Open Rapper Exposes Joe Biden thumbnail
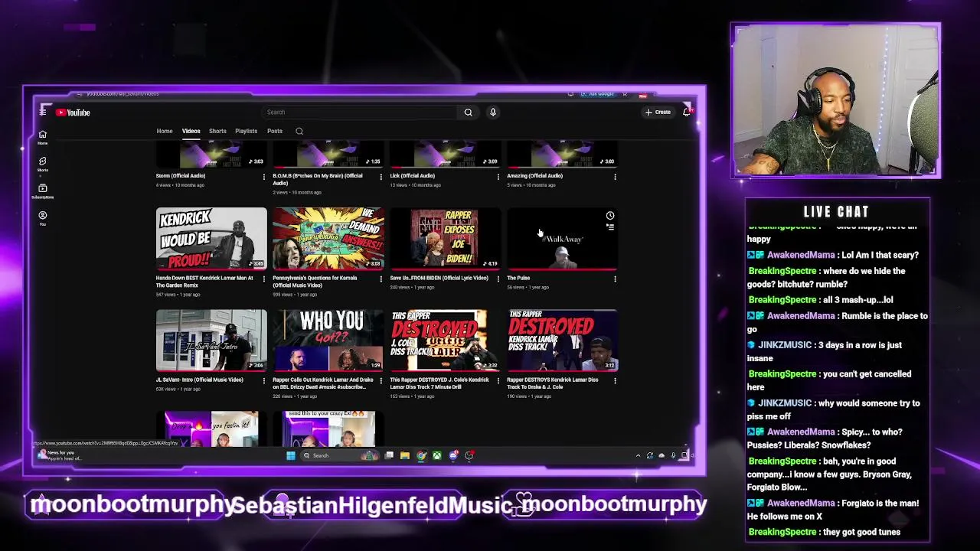This screenshot has height=551, width=980. (446, 239)
